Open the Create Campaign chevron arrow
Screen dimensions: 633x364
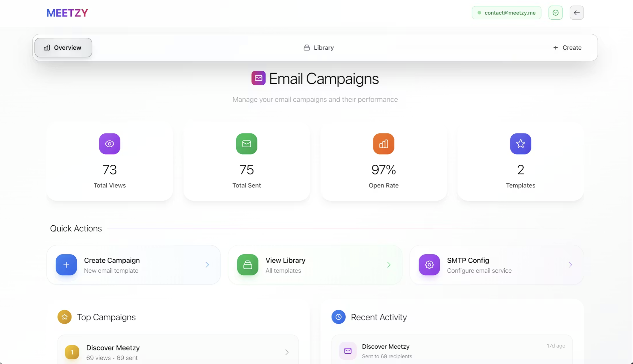pos(207,265)
